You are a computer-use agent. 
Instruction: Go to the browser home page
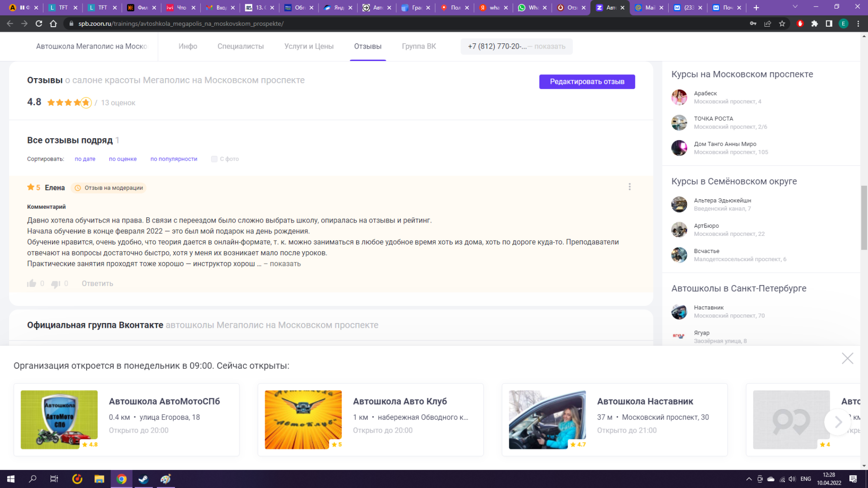(x=53, y=23)
